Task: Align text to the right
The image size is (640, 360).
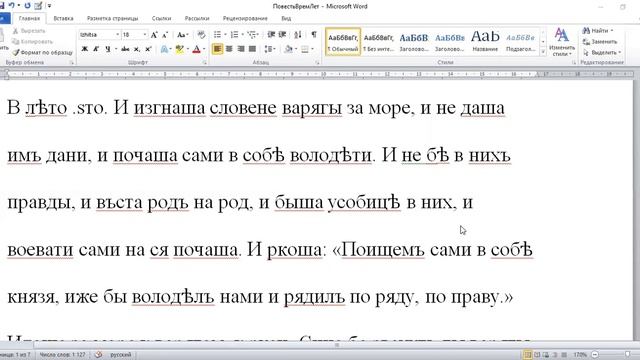Action: [241, 49]
